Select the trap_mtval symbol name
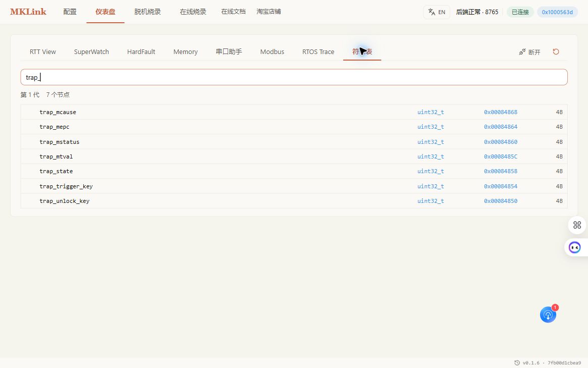 pyautogui.click(x=56, y=156)
